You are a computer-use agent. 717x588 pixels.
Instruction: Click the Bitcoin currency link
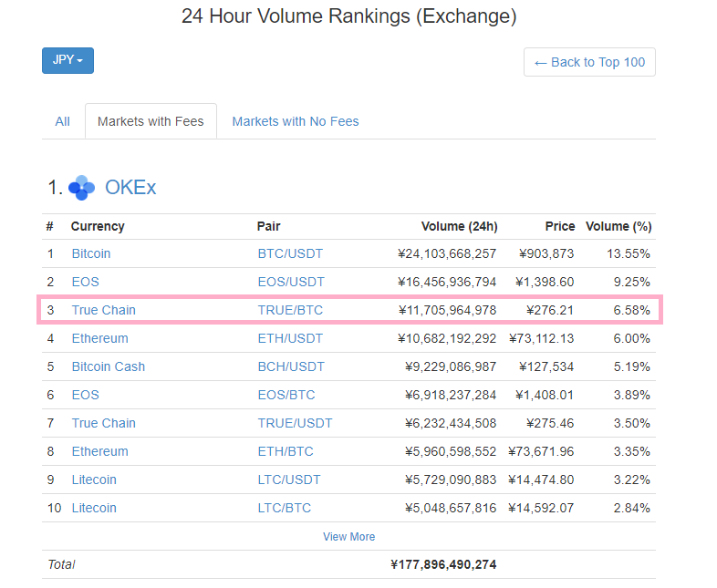(91, 253)
